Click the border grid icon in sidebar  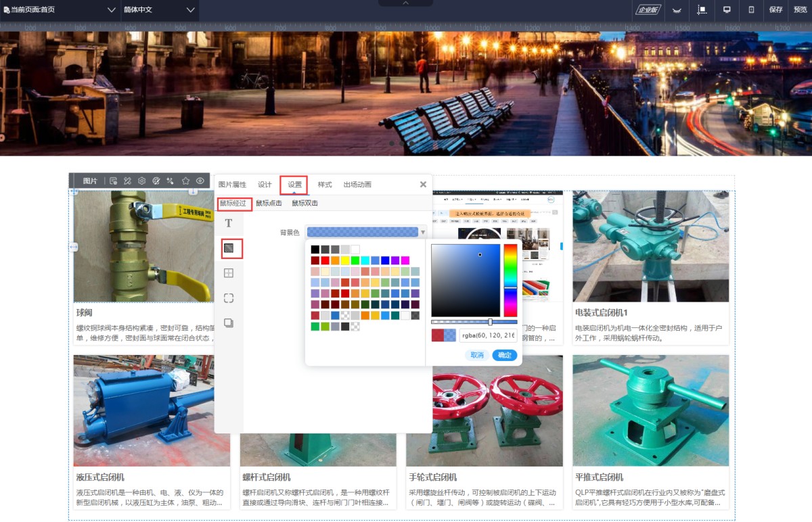coord(229,273)
